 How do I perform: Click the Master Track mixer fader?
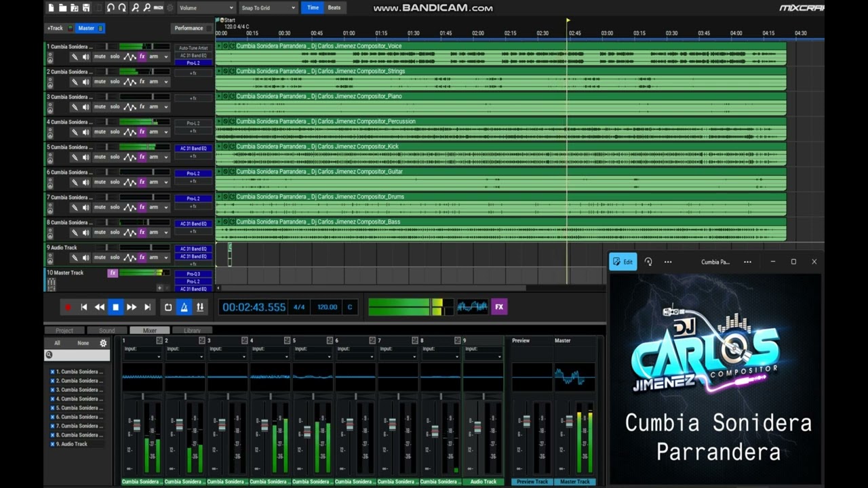(568, 421)
